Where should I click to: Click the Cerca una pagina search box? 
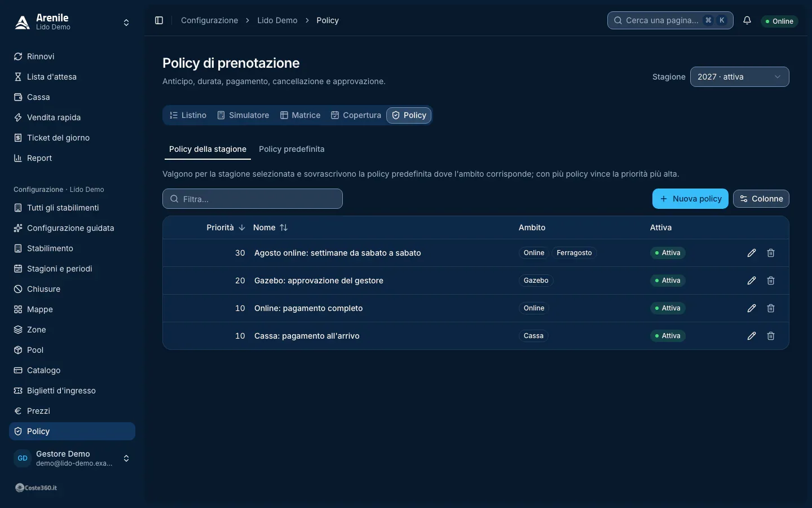(670, 20)
